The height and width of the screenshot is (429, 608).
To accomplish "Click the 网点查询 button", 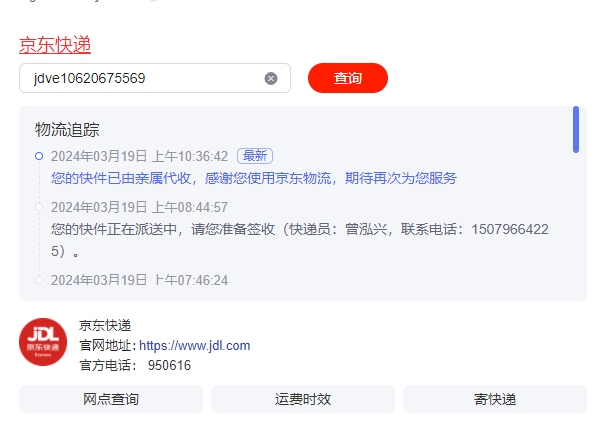I will click(111, 399).
